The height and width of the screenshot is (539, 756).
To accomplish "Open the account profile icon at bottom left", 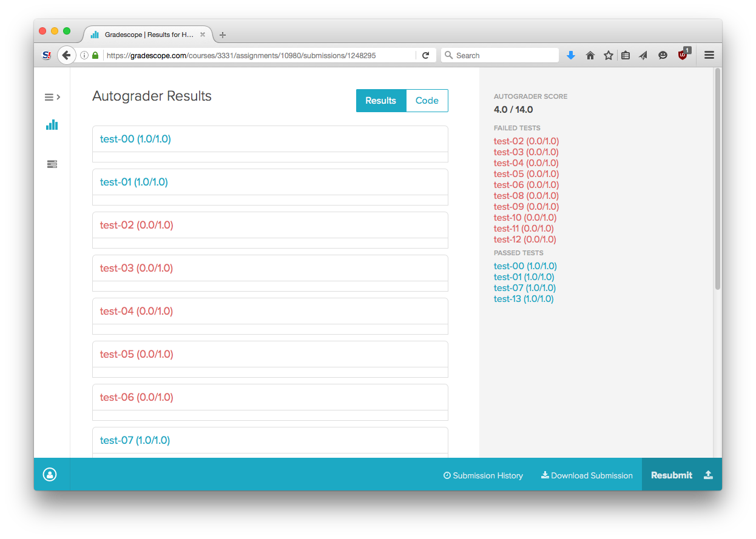I will 50,475.
